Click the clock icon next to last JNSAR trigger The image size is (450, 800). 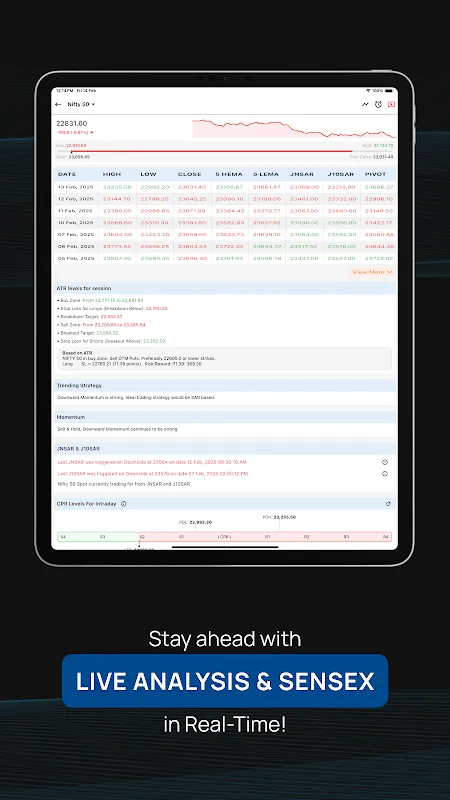pyautogui.click(x=385, y=462)
